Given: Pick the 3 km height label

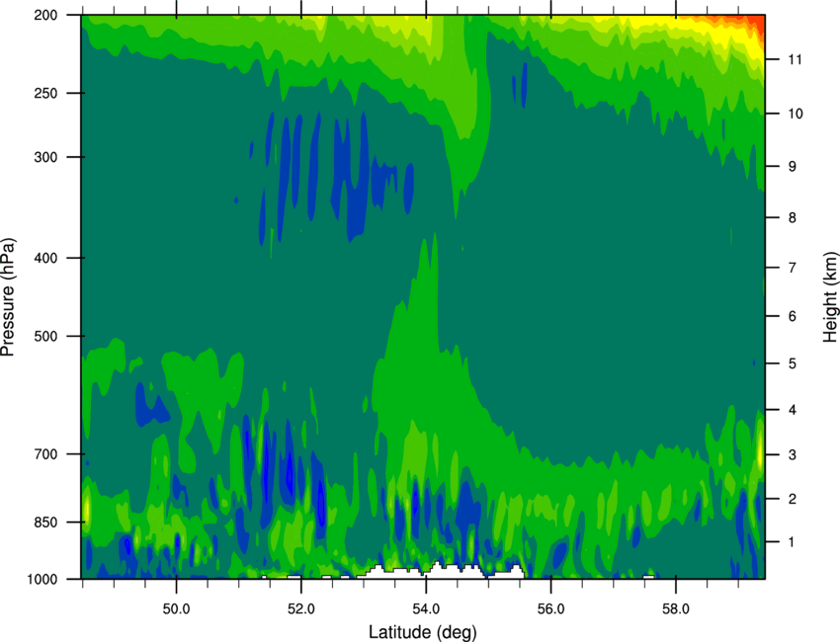Looking at the screenshot, I should click(793, 455).
